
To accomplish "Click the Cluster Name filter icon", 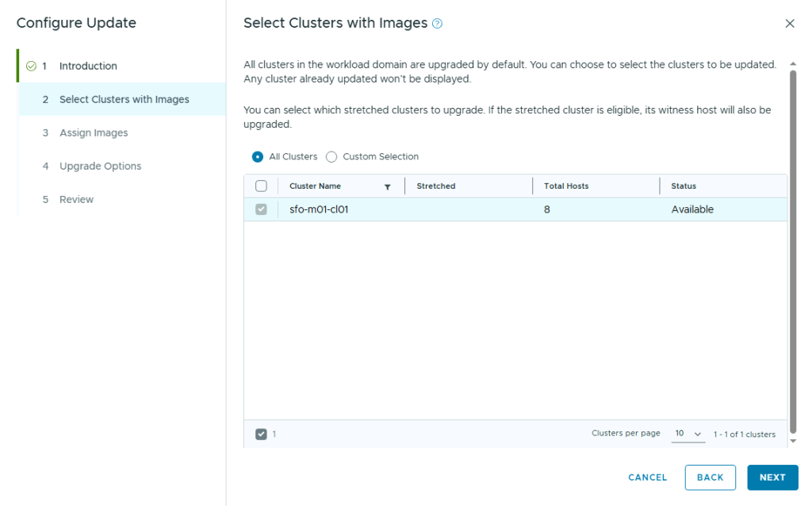I will (387, 186).
